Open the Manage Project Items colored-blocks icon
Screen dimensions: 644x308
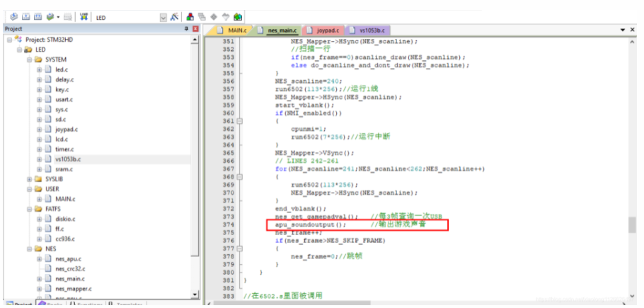click(190, 17)
